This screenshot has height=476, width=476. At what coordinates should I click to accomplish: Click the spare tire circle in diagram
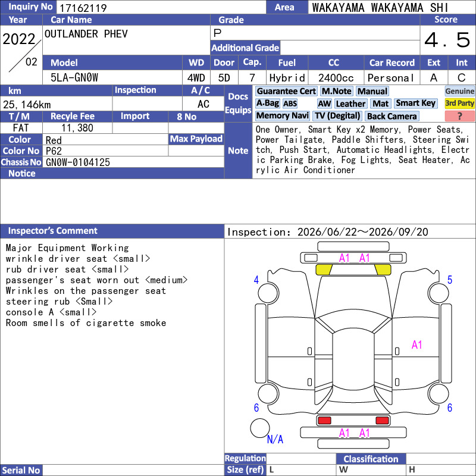[x=260, y=428]
